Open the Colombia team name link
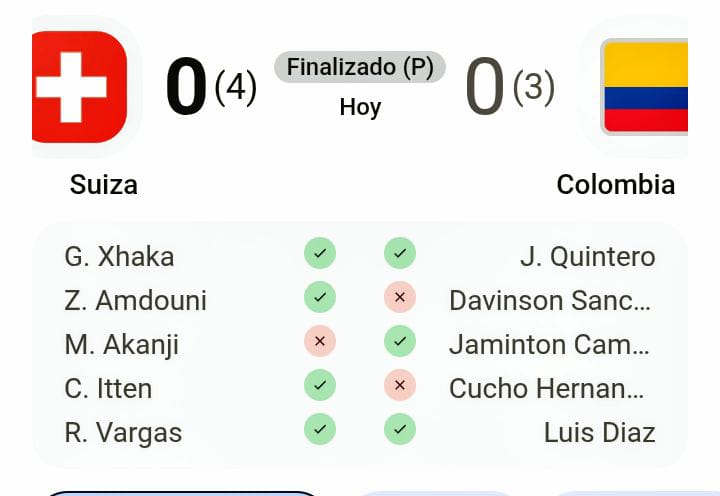The height and width of the screenshot is (496, 720). (x=616, y=185)
